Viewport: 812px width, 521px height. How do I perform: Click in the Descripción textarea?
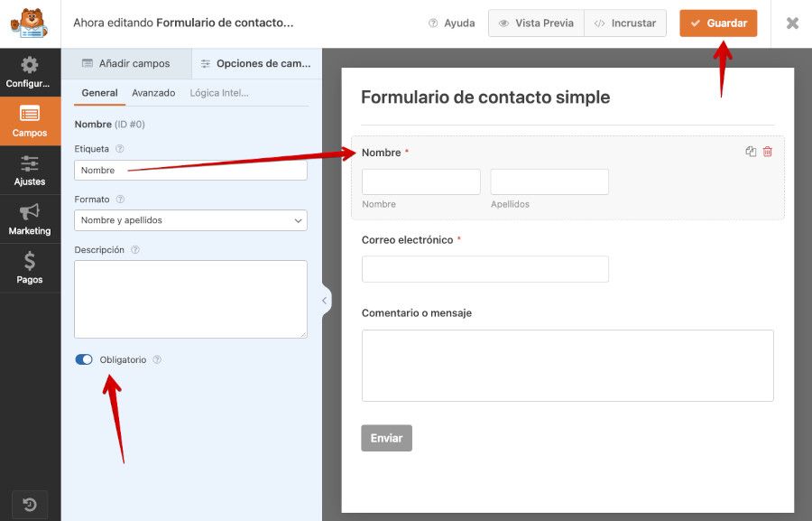190,299
